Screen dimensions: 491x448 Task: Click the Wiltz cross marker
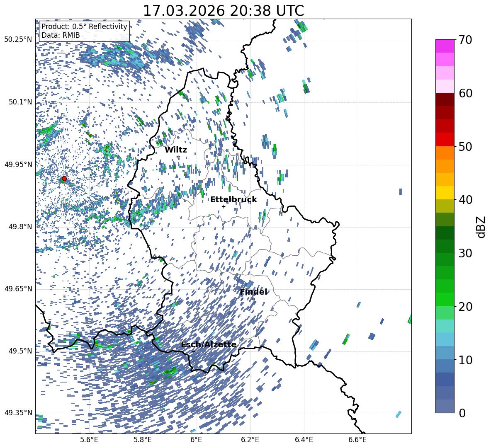point(178,157)
